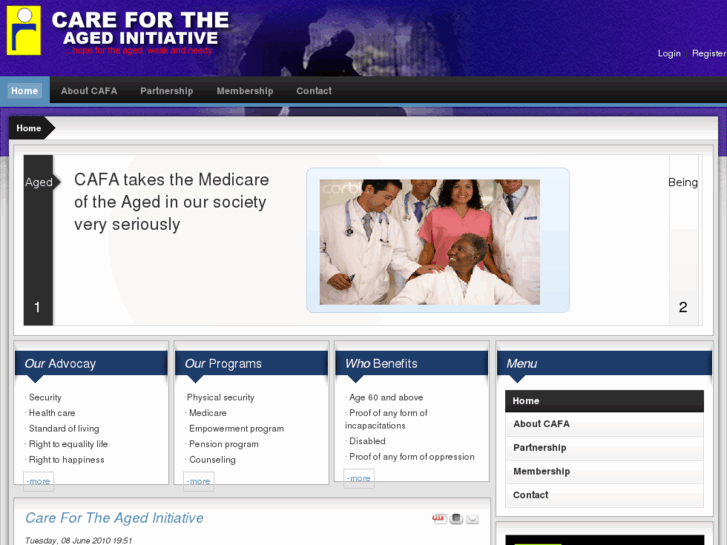This screenshot has width=727, height=545.
Task: Click more link under Who Benefits
Action: click(x=358, y=478)
